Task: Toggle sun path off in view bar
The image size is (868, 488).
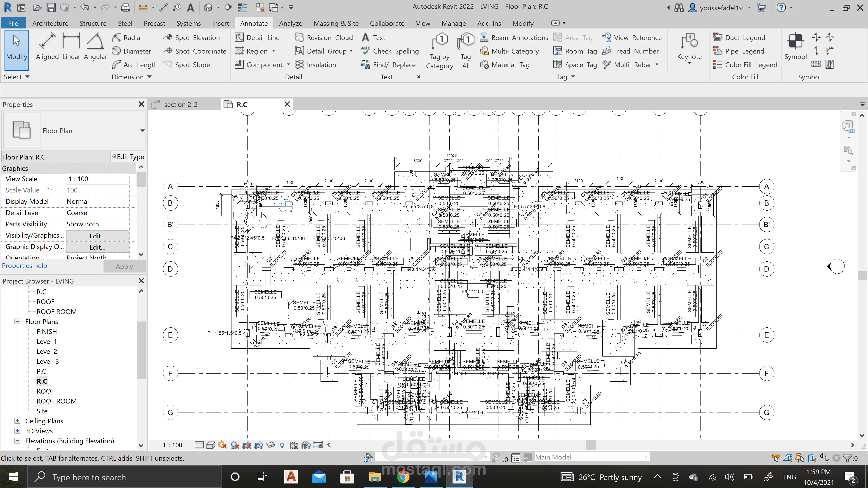Action: tap(222, 445)
